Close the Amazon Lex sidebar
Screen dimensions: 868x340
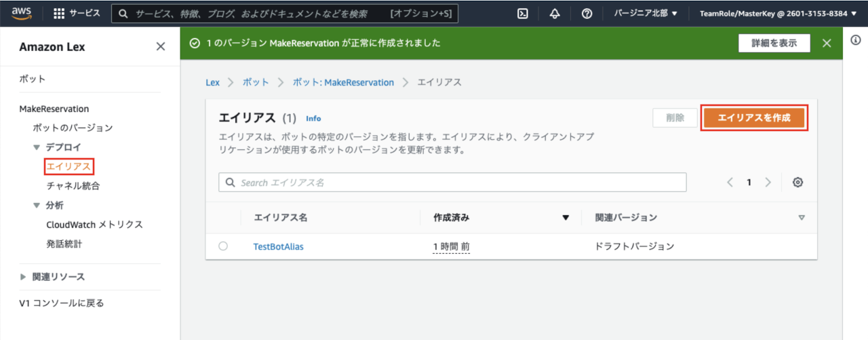pos(161,47)
